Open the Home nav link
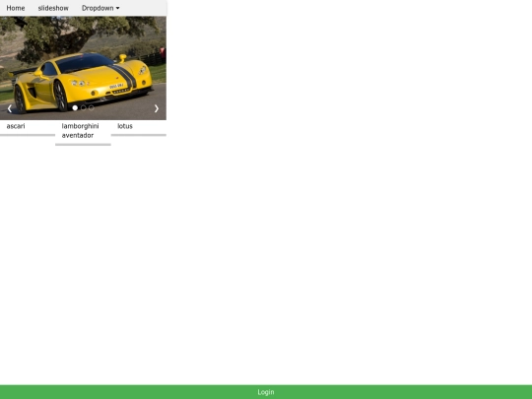Screen dimensions: 532x399 (x=16, y=8)
